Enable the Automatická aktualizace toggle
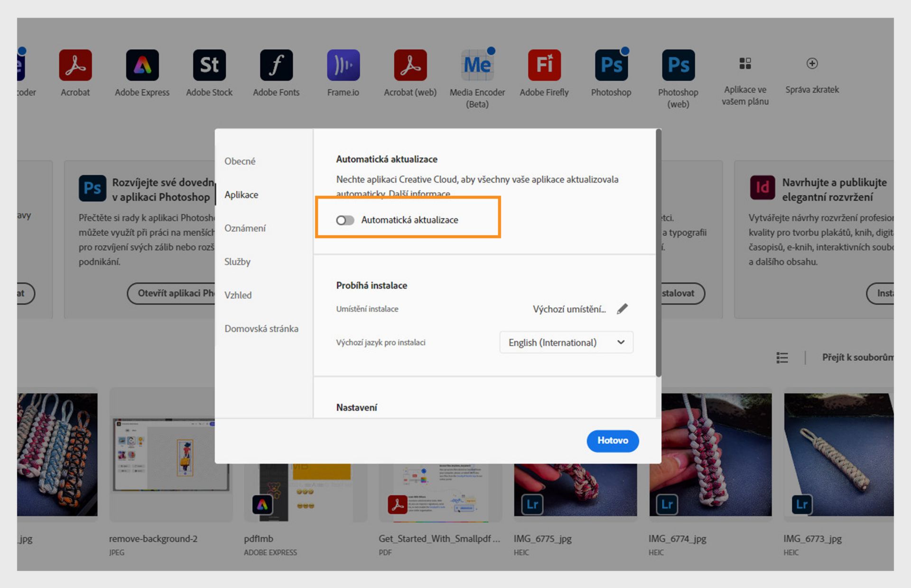 [345, 220]
